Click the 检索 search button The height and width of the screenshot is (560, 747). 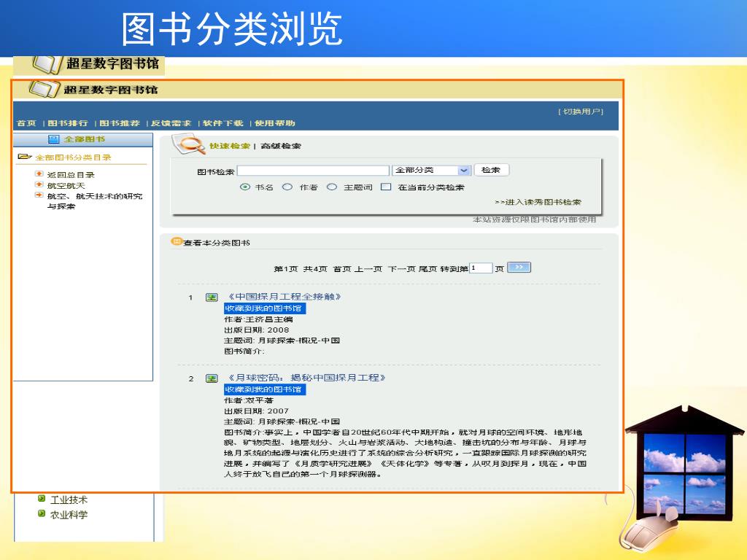point(491,170)
